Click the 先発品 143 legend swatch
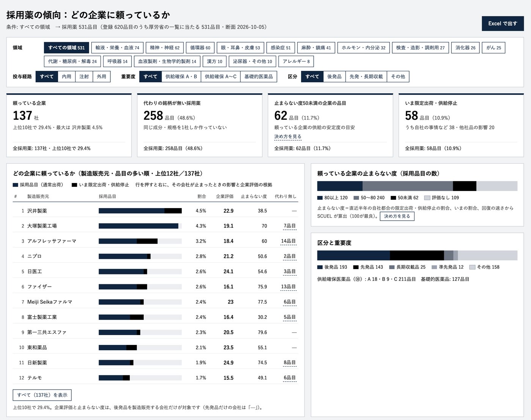This screenshot has width=531, height=420. click(356, 267)
